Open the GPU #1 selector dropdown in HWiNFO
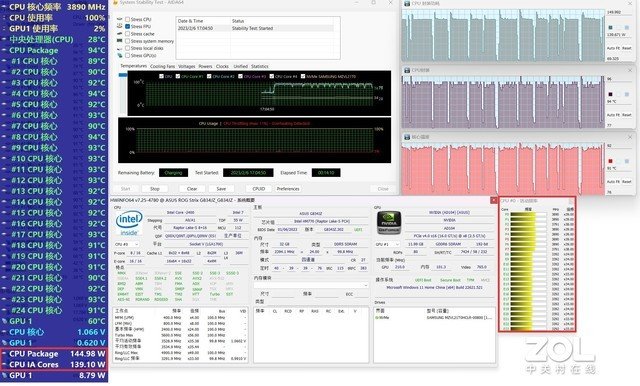The height and width of the screenshot is (386, 640). point(387,244)
